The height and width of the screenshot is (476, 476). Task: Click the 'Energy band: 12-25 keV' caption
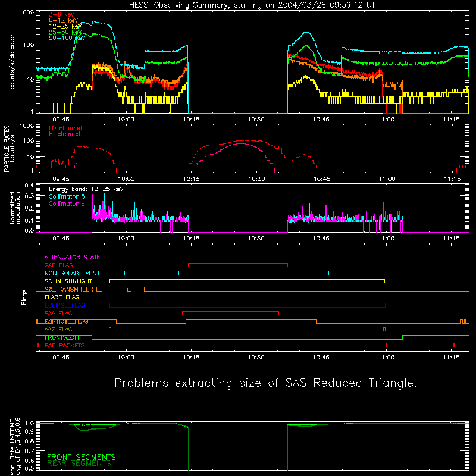tap(86, 189)
